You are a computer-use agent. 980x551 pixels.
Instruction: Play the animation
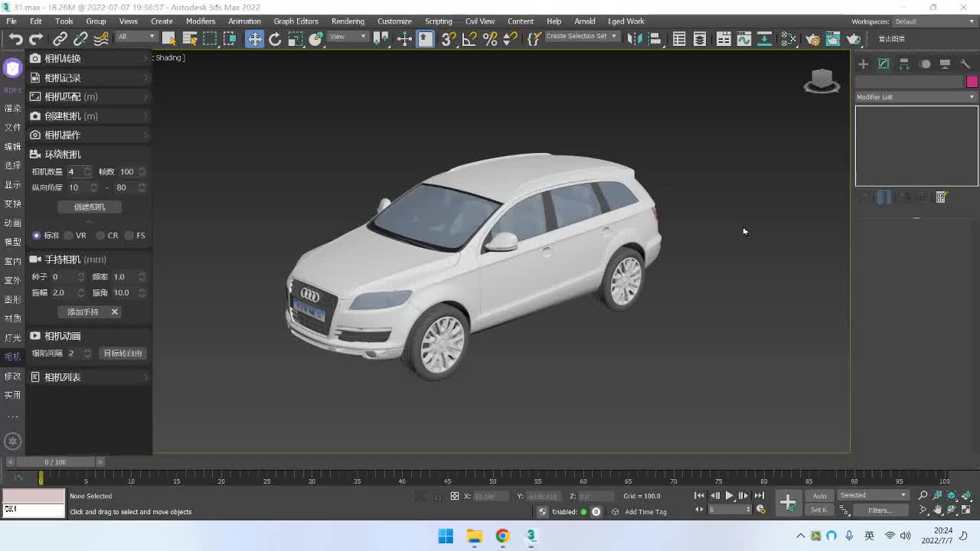(729, 496)
